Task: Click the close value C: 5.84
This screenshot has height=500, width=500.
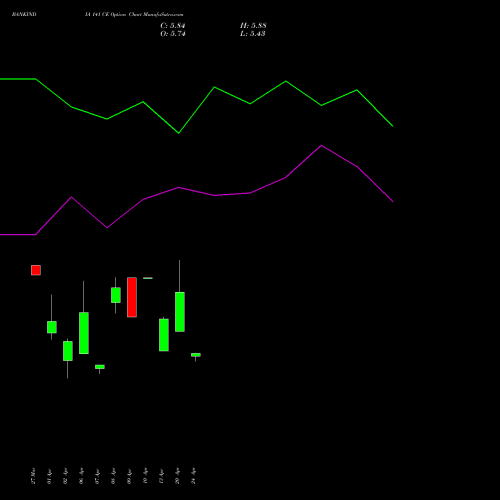Action: [x=173, y=26]
